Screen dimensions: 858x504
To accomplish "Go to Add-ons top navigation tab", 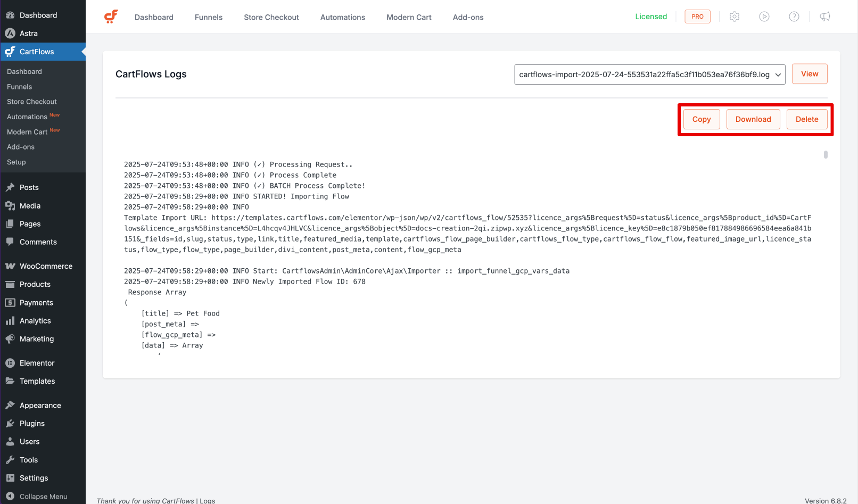I will [468, 17].
